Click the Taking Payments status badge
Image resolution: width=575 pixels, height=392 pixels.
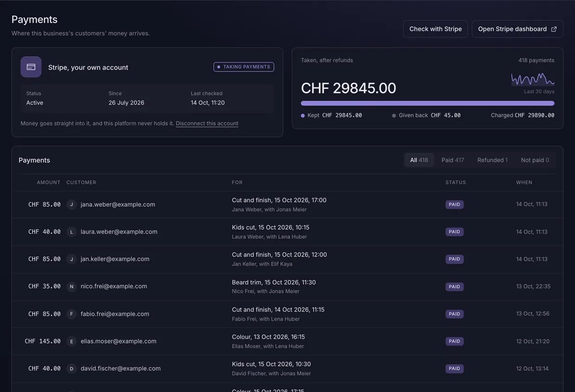point(243,67)
